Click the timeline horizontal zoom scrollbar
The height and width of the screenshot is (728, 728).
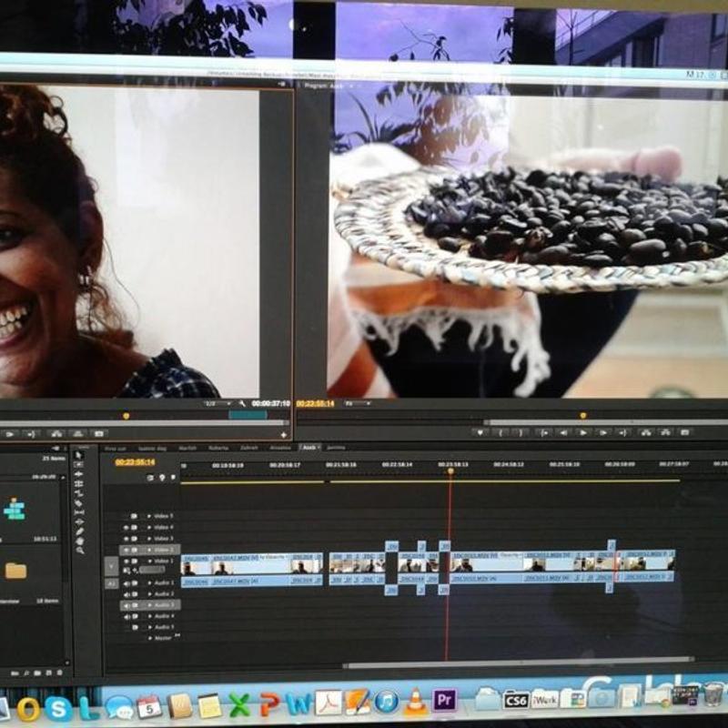(x=518, y=663)
